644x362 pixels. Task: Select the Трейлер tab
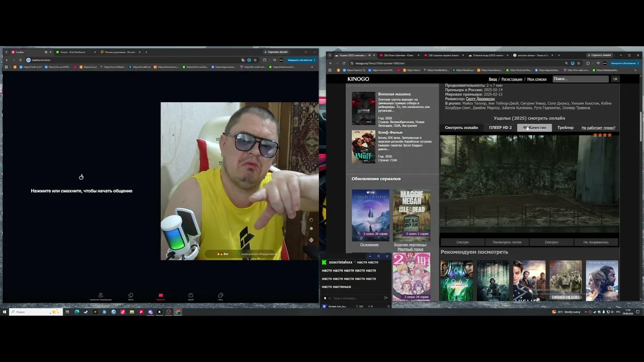(x=566, y=128)
